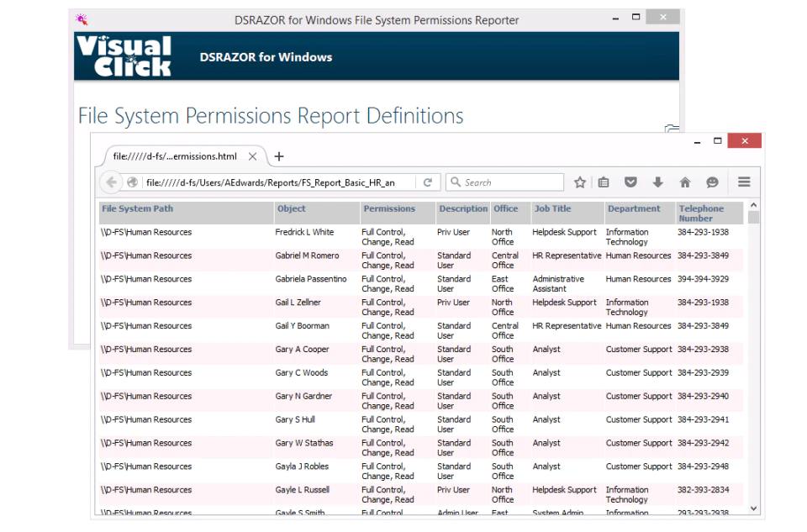Click the Pocket save icon
Screen dimensions: 807x532
click(631, 182)
